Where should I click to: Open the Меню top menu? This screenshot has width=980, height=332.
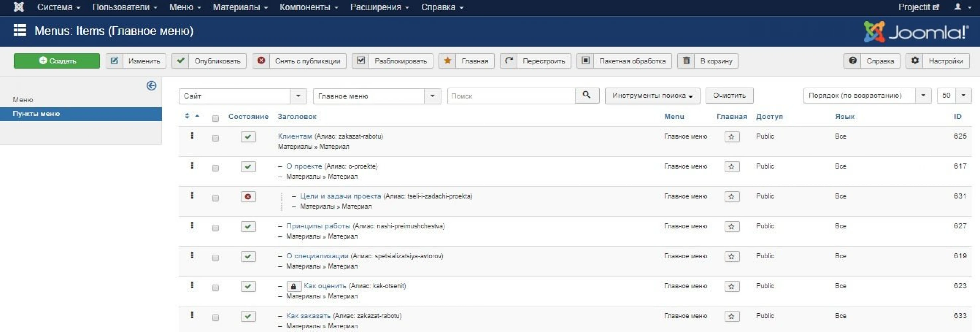point(185,7)
